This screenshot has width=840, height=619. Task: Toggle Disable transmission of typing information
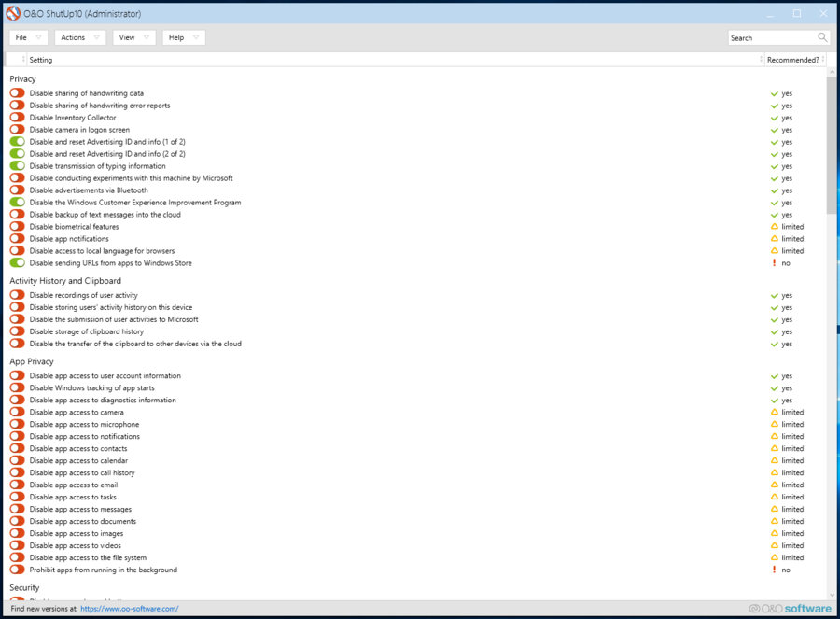tap(17, 165)
